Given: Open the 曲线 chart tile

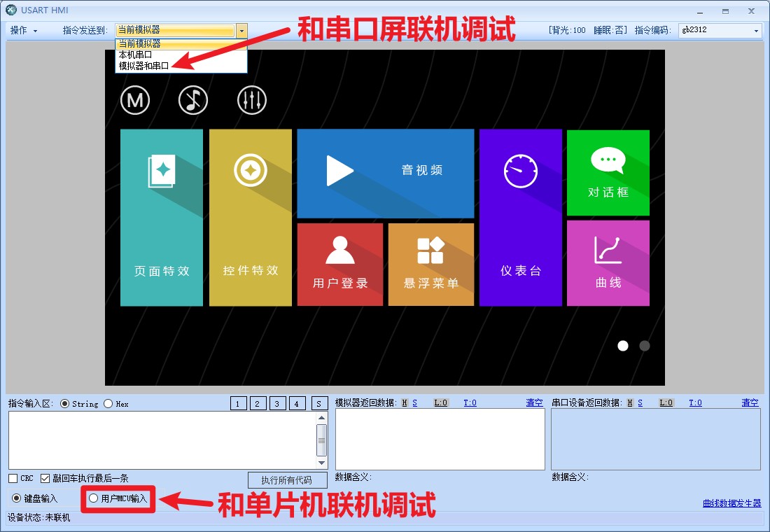Looking at the screenshot, I should (x=608, y=262).
